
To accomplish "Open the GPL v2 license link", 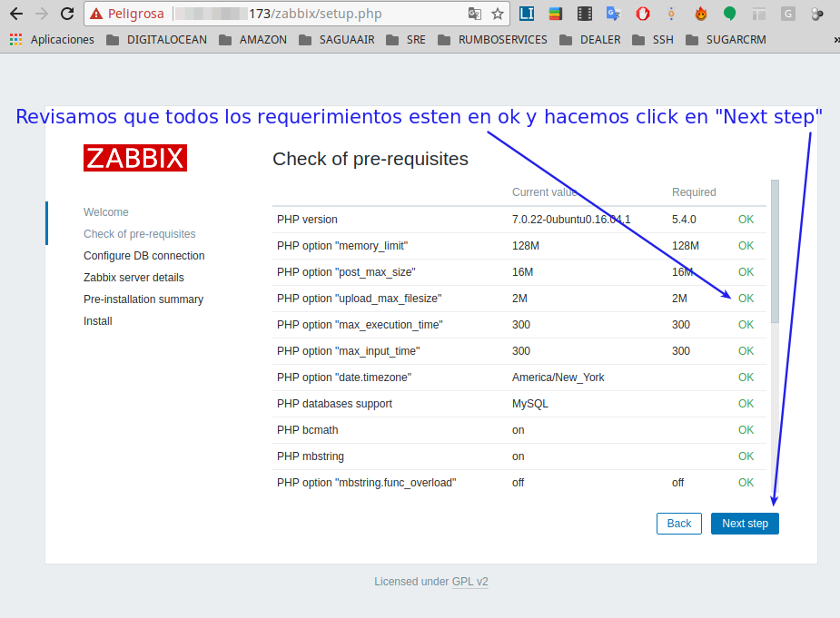I will (x=469, y=582).
